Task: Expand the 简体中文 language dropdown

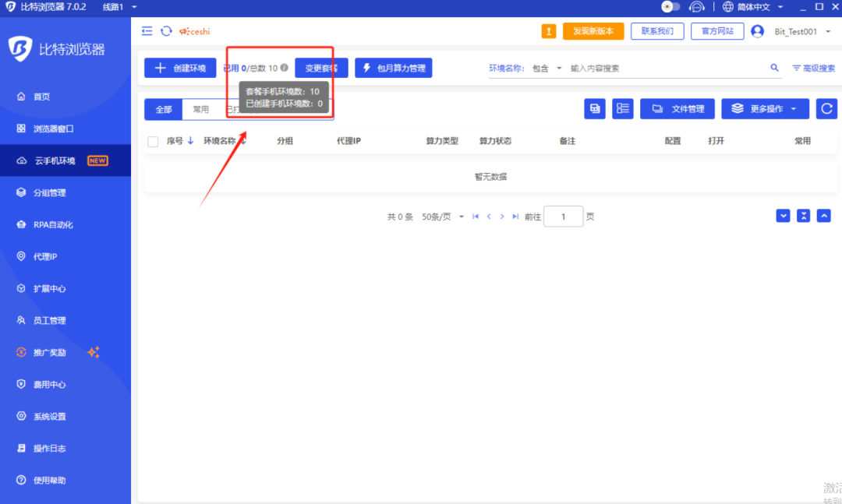Action: click(x=753, y=6)
